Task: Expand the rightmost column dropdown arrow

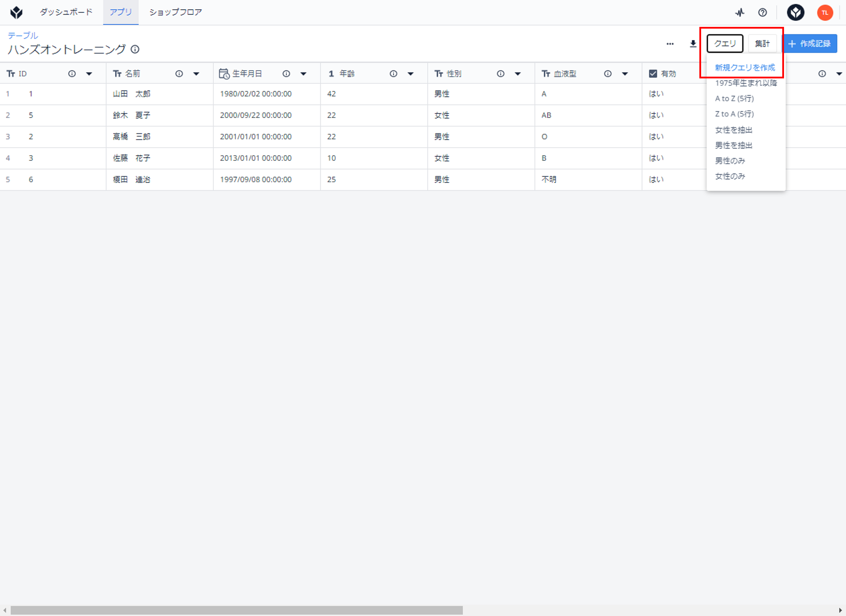Action: [839, 74]
